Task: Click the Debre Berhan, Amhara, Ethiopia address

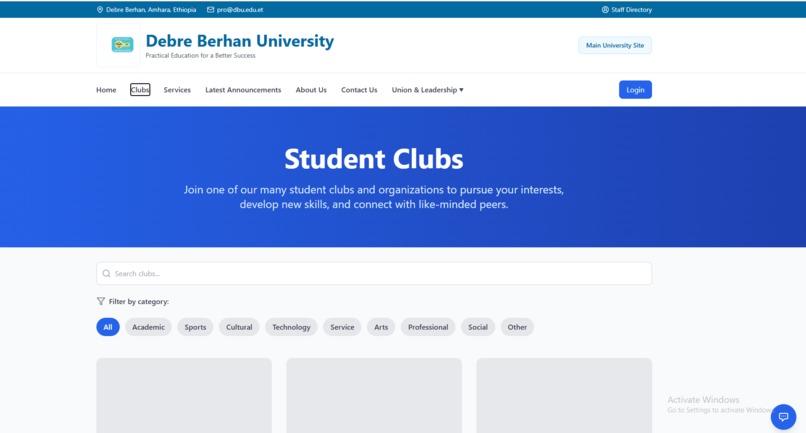Action: (x=151, y=10)
